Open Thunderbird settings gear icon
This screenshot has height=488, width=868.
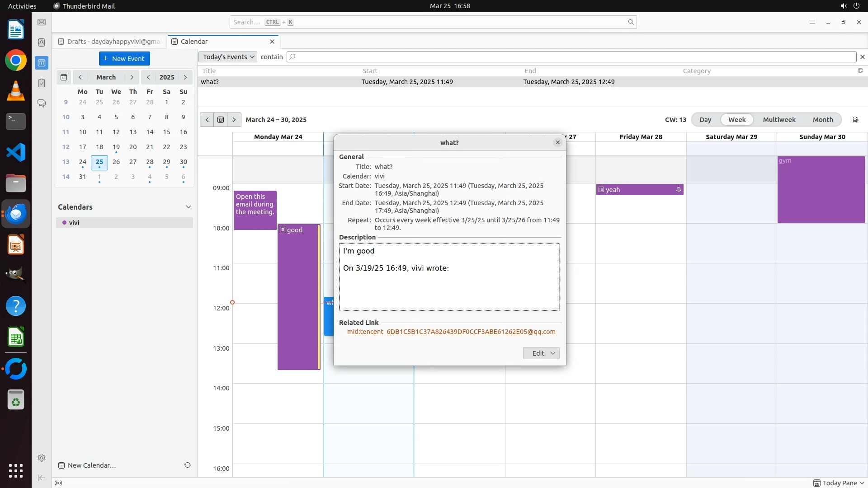point(42,458)
